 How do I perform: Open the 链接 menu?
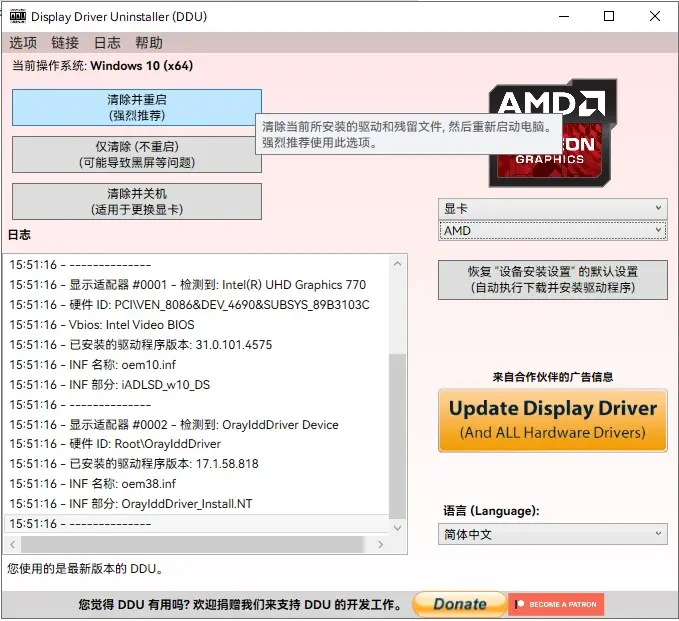65,43
